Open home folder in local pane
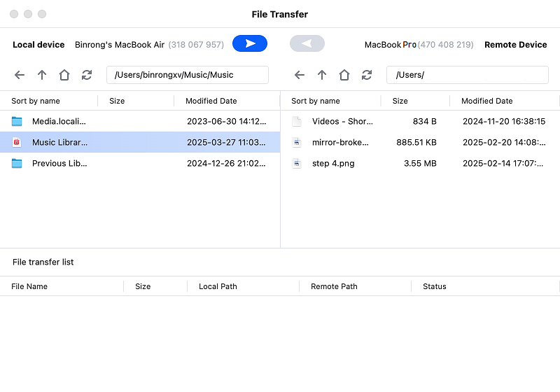The width and height of the screenshot is (560, 392). tap(64, 75)
